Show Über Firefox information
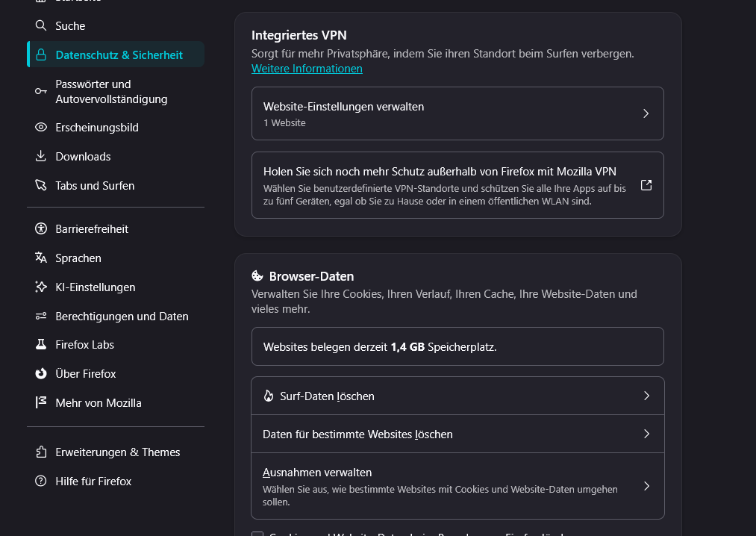 [116, 373]
